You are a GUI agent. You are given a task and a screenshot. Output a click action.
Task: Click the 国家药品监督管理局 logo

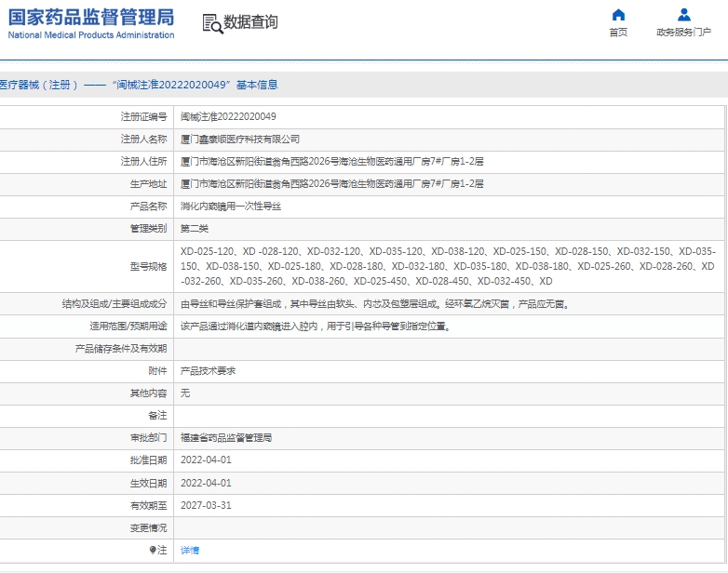coord(91,18)
